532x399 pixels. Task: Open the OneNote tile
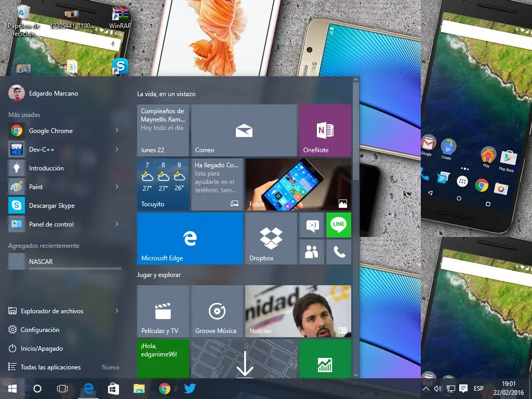pyautogui.click(x=325, y=130)
